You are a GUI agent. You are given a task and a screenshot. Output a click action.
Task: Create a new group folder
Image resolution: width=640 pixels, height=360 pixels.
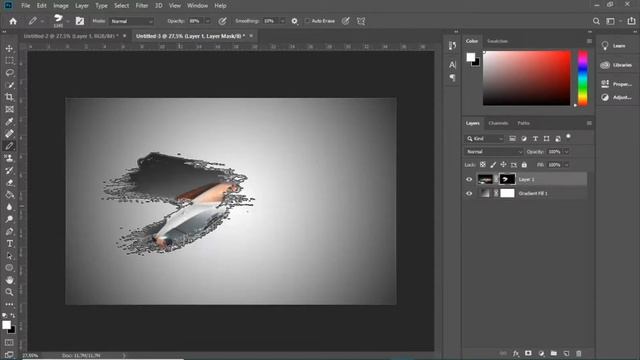point(553,353)
